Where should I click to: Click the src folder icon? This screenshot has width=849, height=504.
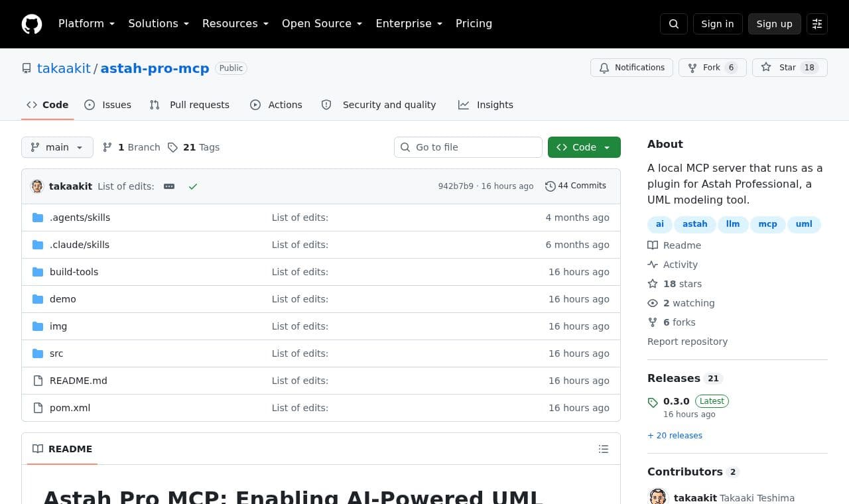pyautogui.click(x=38, y=353)
